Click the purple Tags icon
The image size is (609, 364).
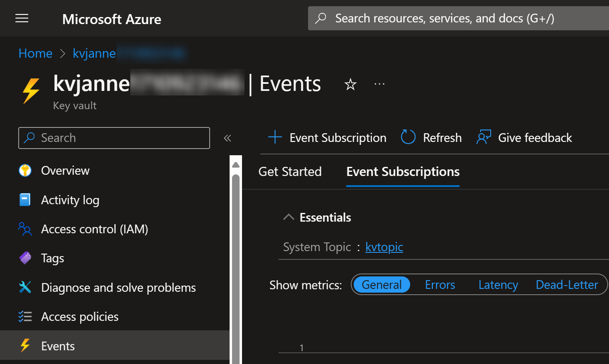(x=25, y=258)
